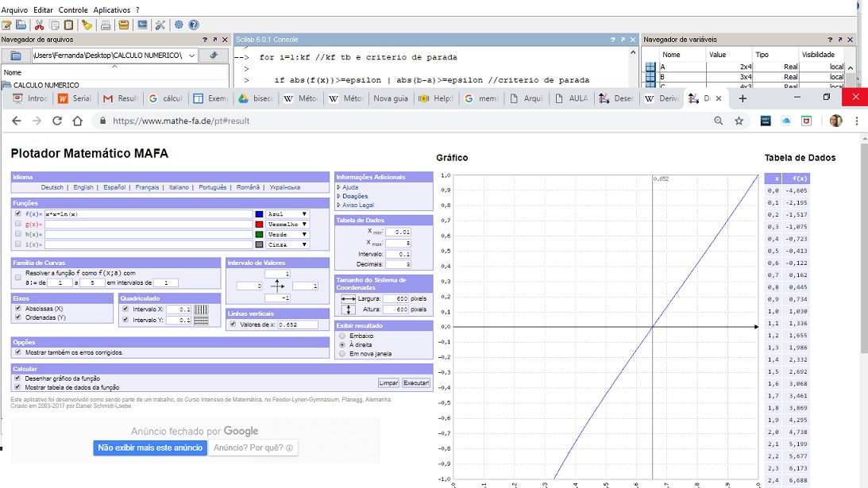Image resolution: width=868 pixels, height=488 pixels.
Task: Open the Aplicativos menu in Scilab
Action: pyautogui.click(x=111, y=10)
